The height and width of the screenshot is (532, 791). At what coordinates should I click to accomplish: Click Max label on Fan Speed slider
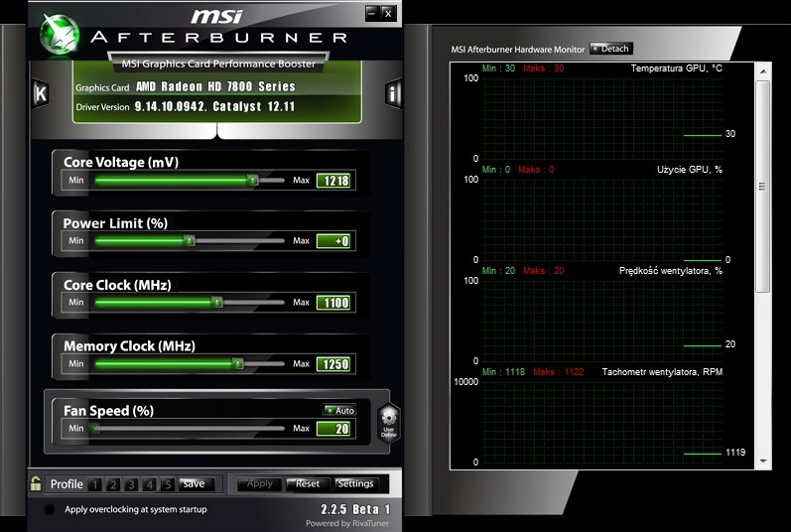pyautogui.click(x=301, y=428)
